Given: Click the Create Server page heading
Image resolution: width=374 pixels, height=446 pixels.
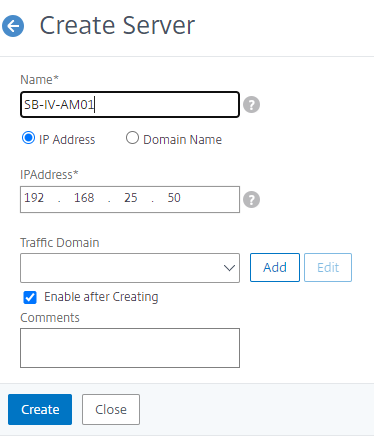Looking at the screenshot, I should [117, 25].
